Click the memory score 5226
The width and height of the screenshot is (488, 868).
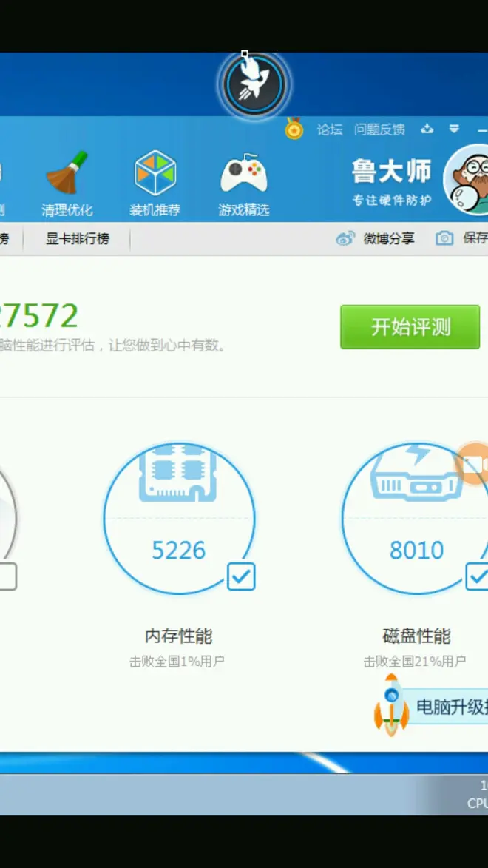tap(178, 551)
